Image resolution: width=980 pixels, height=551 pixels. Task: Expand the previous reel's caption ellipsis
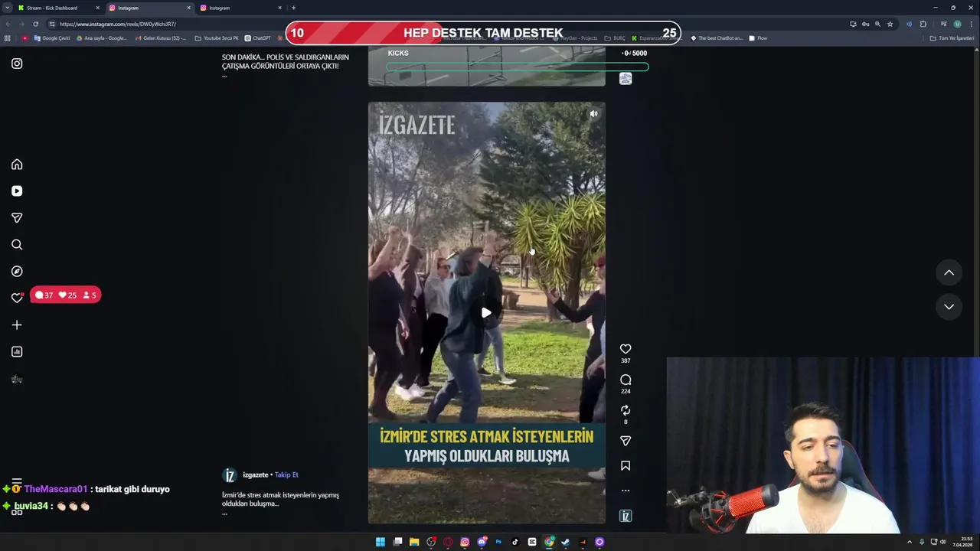click(224, 76)
